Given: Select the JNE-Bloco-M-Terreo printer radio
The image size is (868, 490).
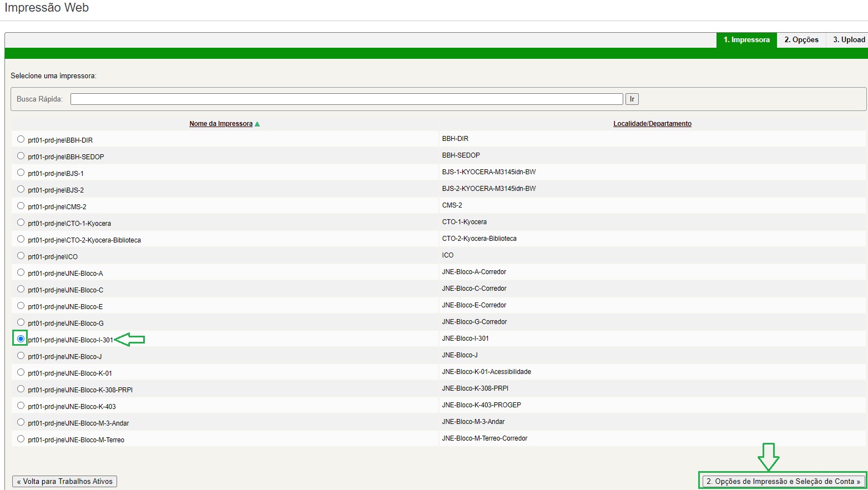Looking at the screenshot, I should [21, 439].
